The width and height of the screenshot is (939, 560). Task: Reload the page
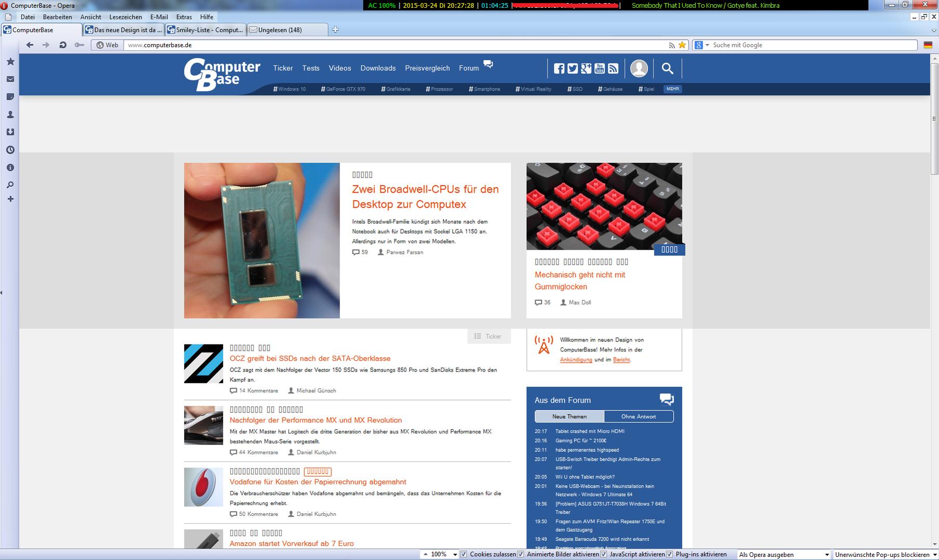click(x=63, y=45)
